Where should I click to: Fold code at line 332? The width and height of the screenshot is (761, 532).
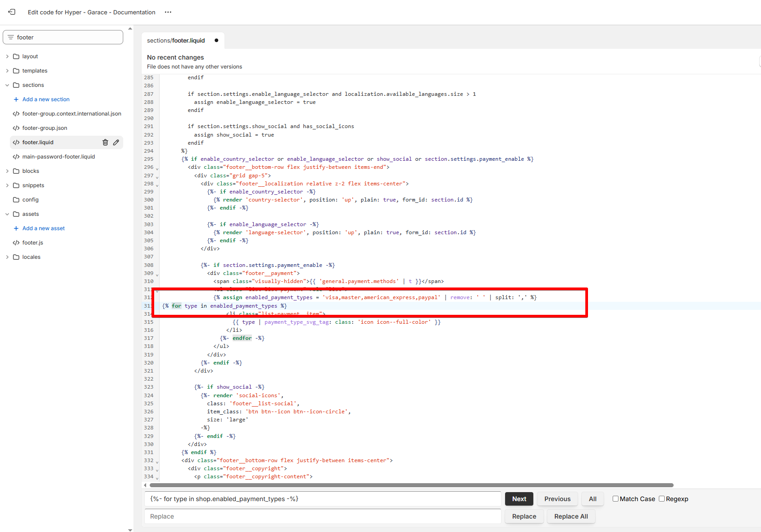(x=157, y=462)
